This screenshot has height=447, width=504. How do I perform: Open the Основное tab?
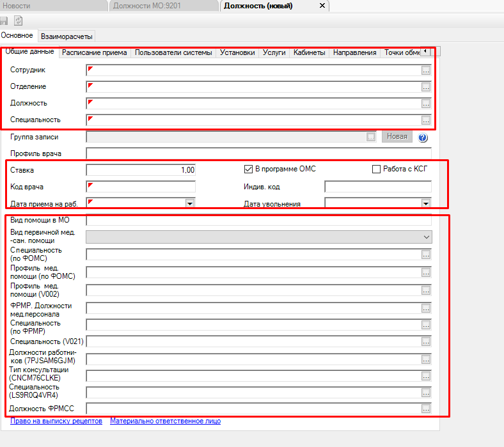tap(17, 35)
